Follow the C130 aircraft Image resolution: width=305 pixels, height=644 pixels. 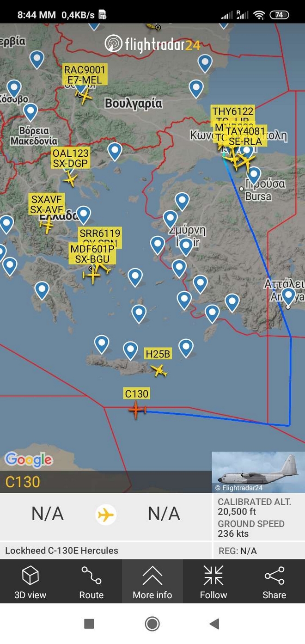213,581
